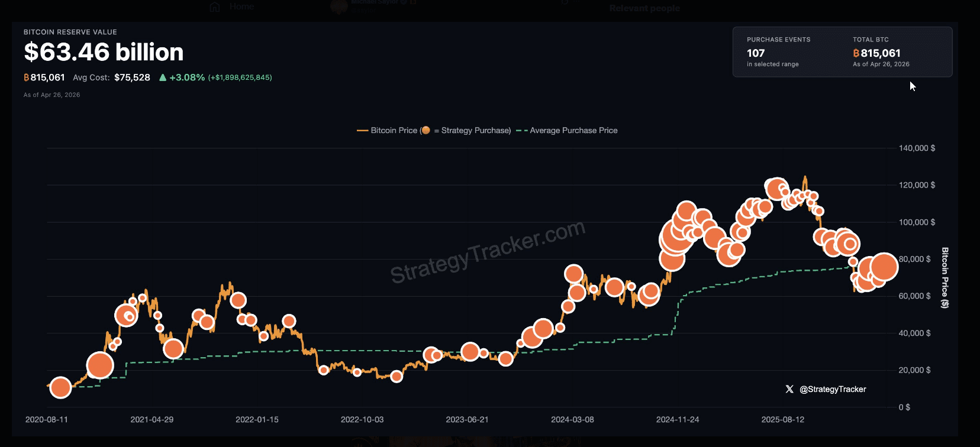
Task: Select the purchase bubble at the $120,000 peak
Action: (x=776, y=189)
